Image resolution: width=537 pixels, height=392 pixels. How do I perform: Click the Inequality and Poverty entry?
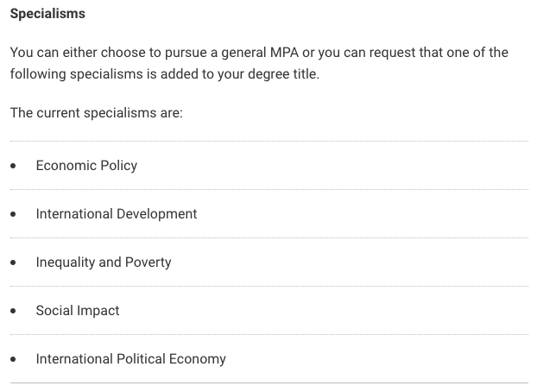point(104,262)
